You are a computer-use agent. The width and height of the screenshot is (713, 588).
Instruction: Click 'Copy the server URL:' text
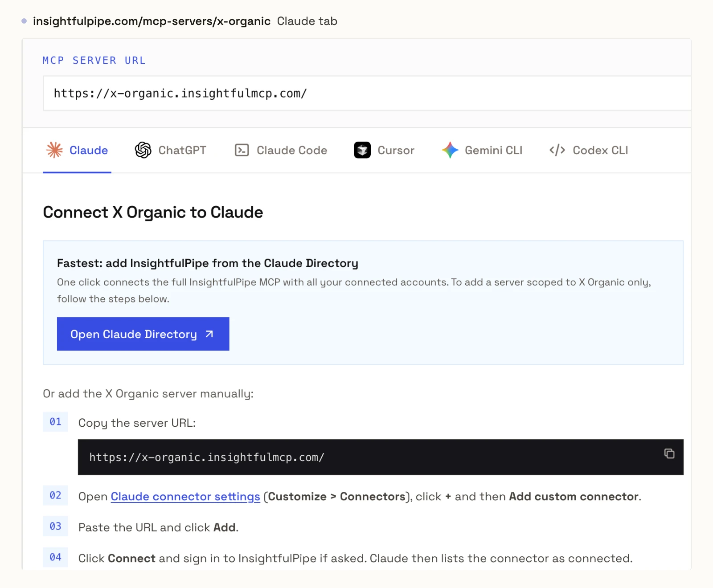point(137,423)
